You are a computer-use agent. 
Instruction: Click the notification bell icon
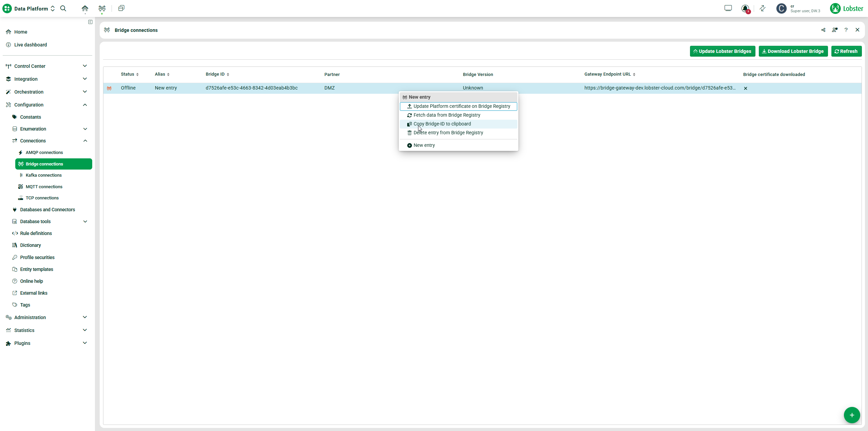(745, 8)
